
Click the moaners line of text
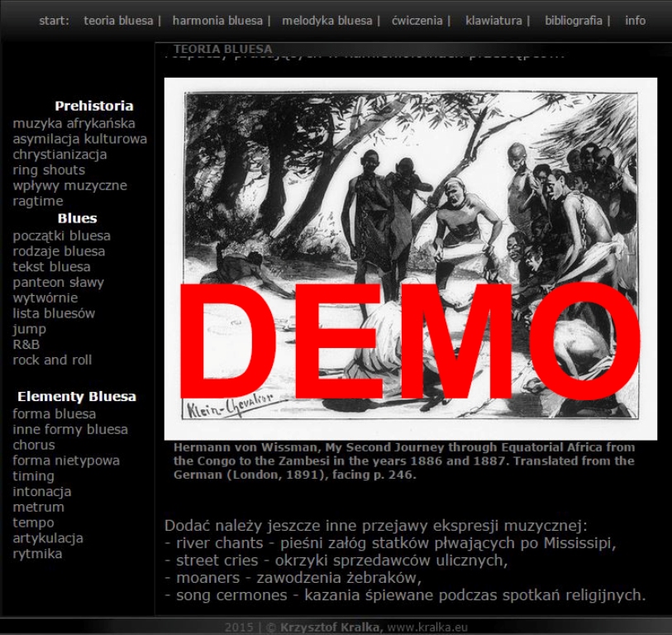[x=293, y=578]
